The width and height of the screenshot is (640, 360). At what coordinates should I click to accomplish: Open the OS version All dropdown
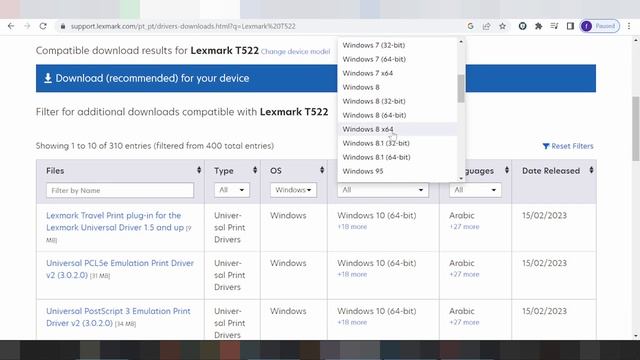(x=383, y=190)
